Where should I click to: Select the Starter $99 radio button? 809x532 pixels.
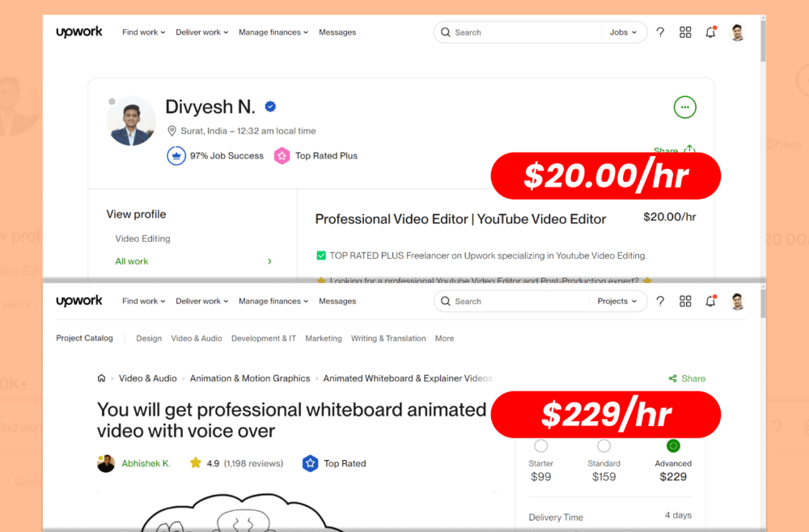tap(540, 445)
